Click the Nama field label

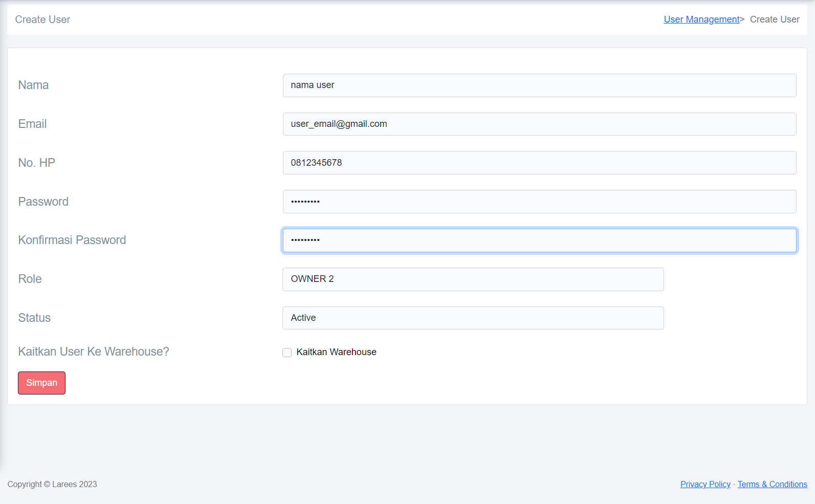click(x=33, y=85)
